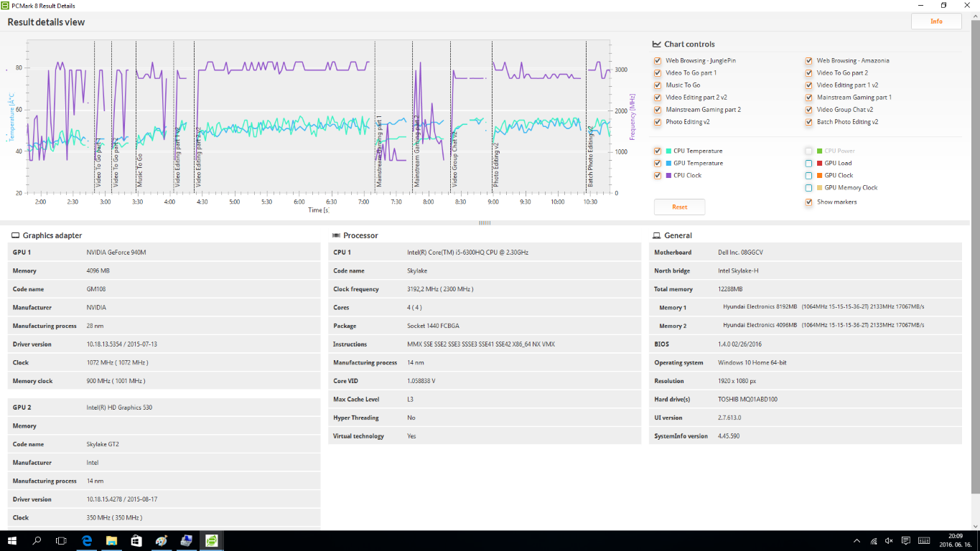Turn off the Show markers checkbox
Viewport: 980px width, 551px height.
809,202
